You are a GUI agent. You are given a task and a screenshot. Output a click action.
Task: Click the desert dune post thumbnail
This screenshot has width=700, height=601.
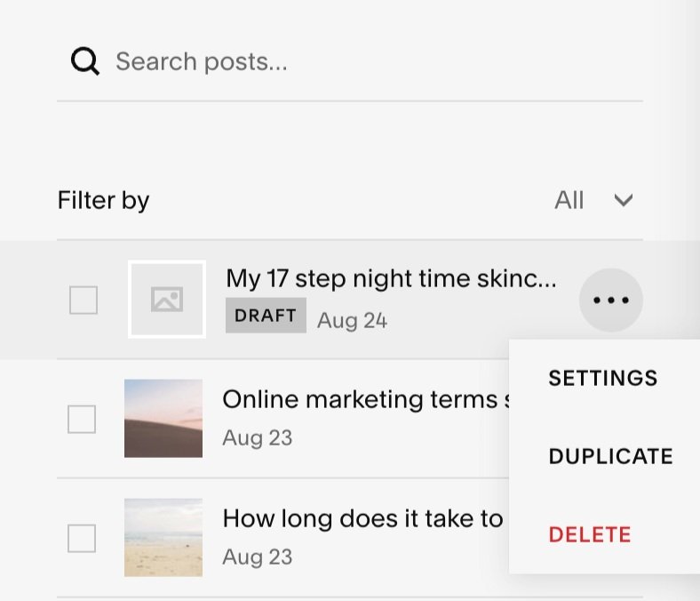click(x=163, y=418)
